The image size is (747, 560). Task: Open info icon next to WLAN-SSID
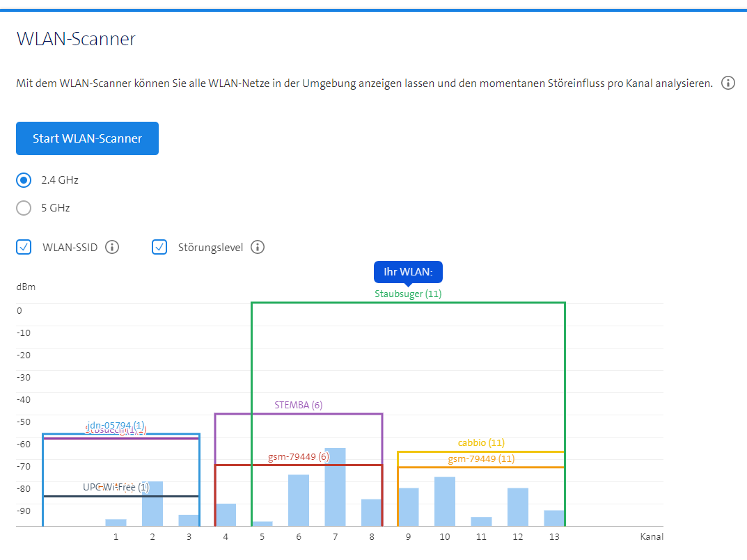click(x=112, y=247)
